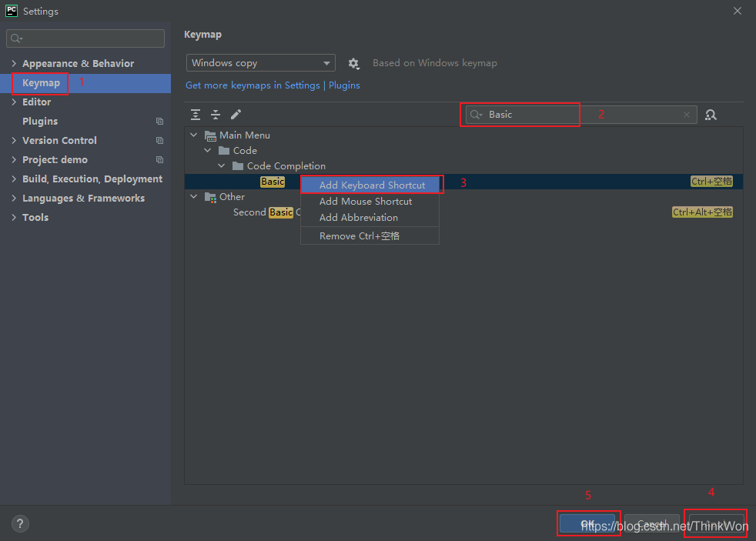This screenshot has width=756, height=541.
Task: Expand the Tools settings section
Action: [x=14, y=218]
